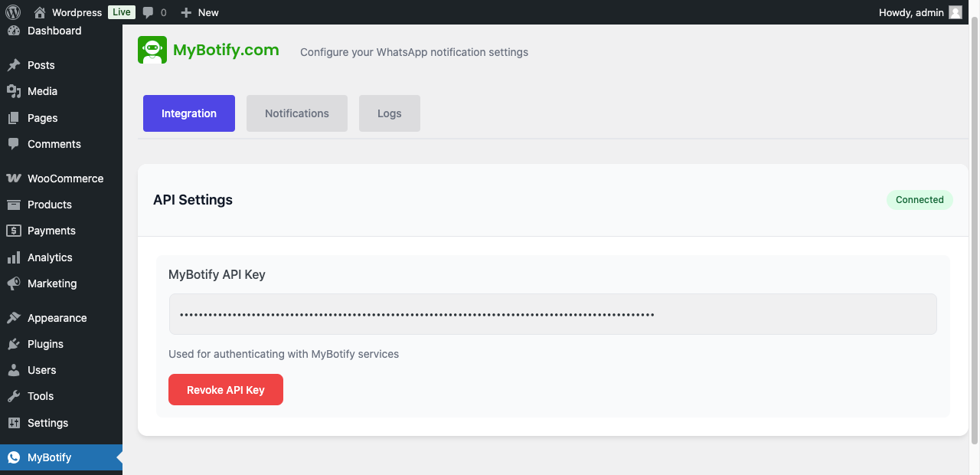Open the Users menu label
The height and width of the screenshot is (475, 980).
point(42,370)
